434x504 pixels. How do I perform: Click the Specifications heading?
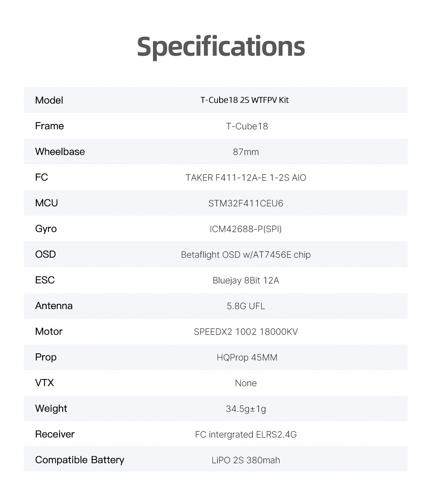221,46
